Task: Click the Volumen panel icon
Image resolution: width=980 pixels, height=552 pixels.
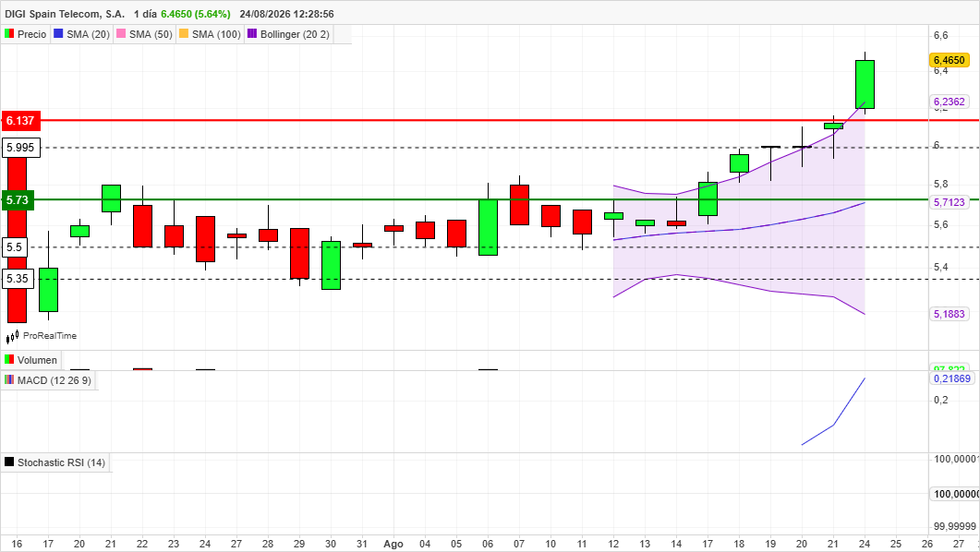Action: (x=8, y=360)
